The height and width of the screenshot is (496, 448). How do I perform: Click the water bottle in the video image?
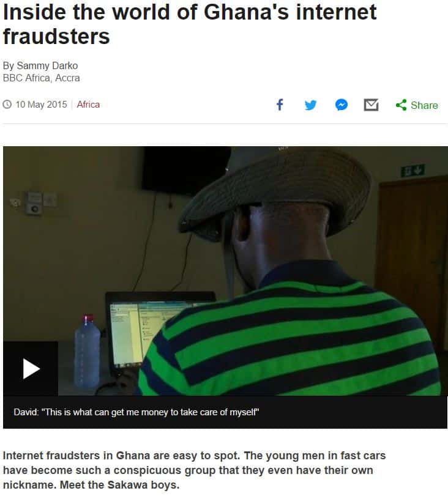[87, 351]
